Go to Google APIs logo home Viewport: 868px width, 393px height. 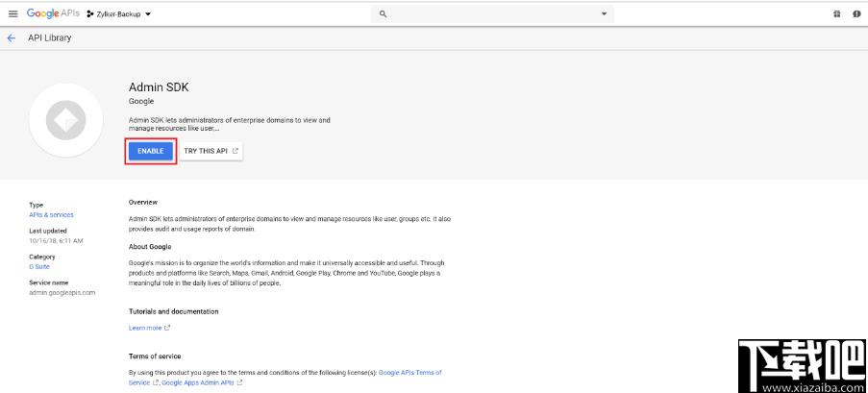[53, 13]
